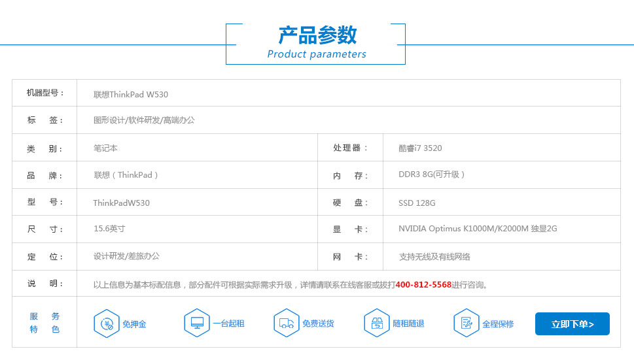This screenshot has width=634, height=364.
Task: Click the 免费送货 service text
Action: tap(318, 323)
